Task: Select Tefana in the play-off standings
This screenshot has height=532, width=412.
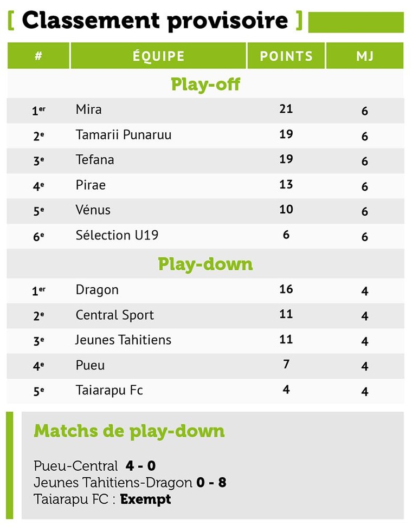Action: click(x=95, y=160)
